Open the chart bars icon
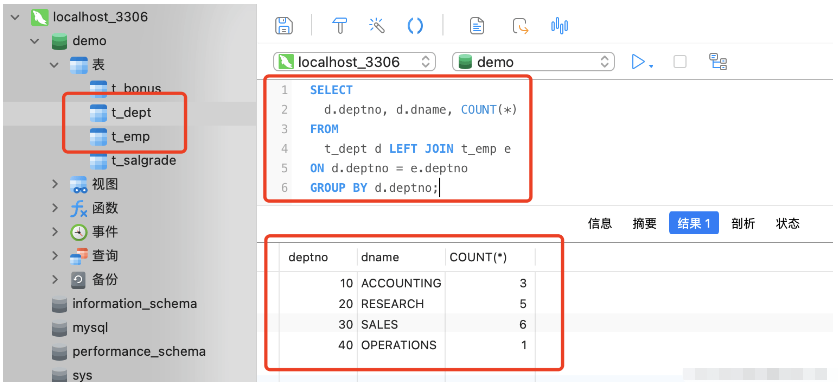The height and width of the screenshot is (382, 838). (x=560, y=25)
